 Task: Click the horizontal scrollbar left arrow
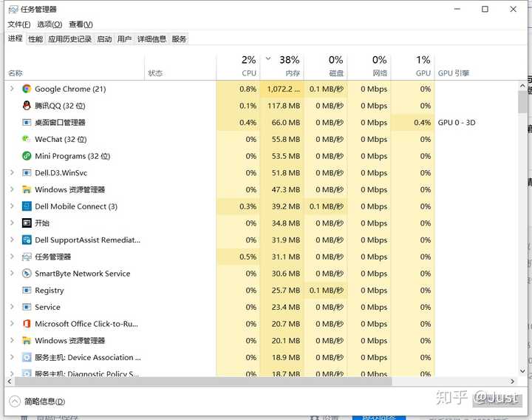coord(10,382)
